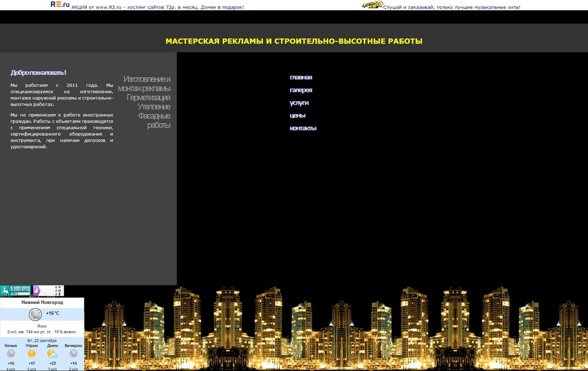
Task: Go to the услуги page
Action: tap(299, 103)
